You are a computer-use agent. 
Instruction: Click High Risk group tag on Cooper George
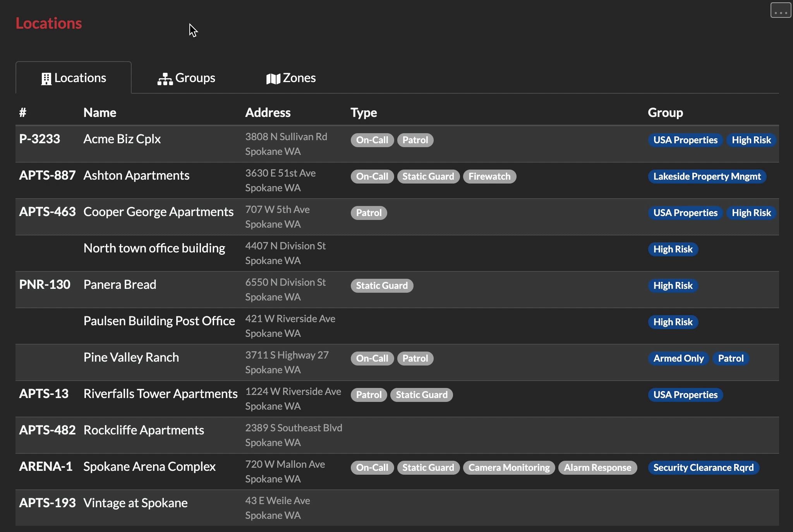point(751,213)
